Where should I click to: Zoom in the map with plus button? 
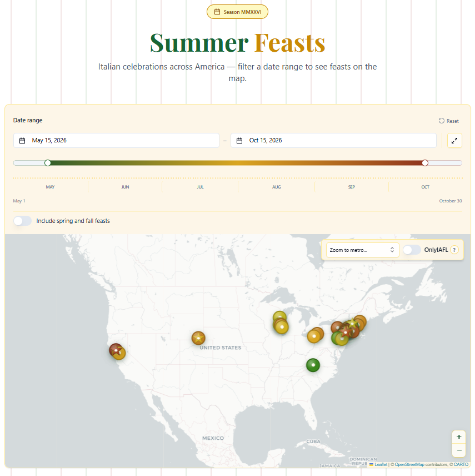[459, 437]
